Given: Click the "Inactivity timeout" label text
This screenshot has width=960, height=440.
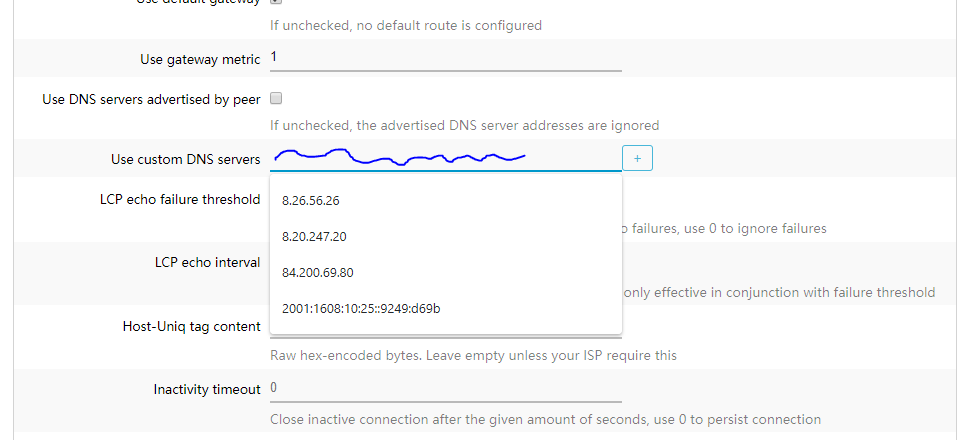Looking at the screenshot, I should click(x=207, y=389).
